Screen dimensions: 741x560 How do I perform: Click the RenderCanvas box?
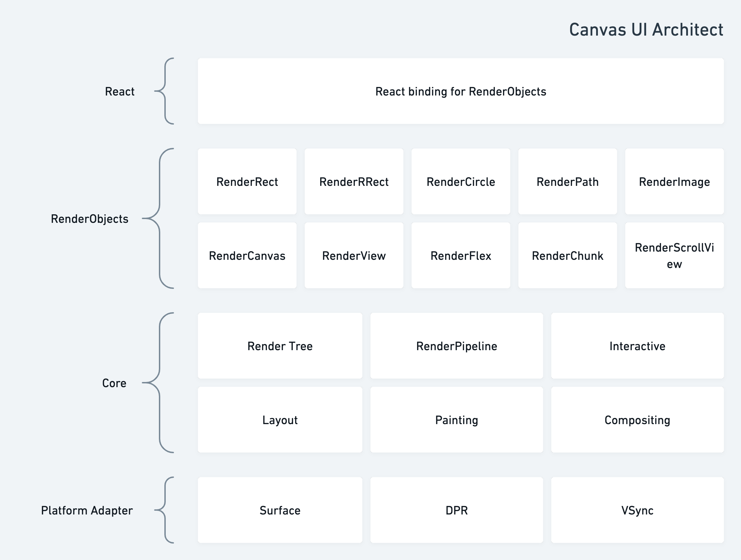247,255
